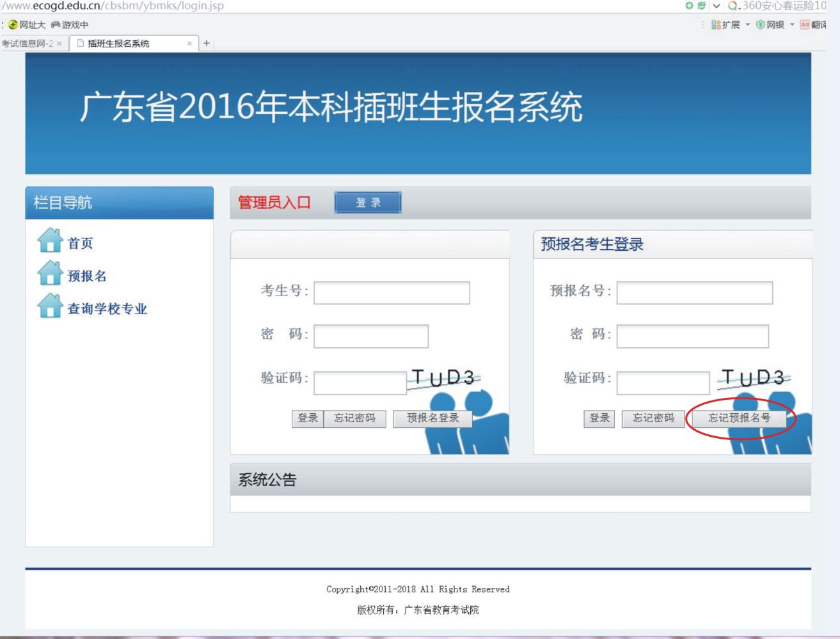Expand the 扩展 dropdown arrow

pos(747,25)
